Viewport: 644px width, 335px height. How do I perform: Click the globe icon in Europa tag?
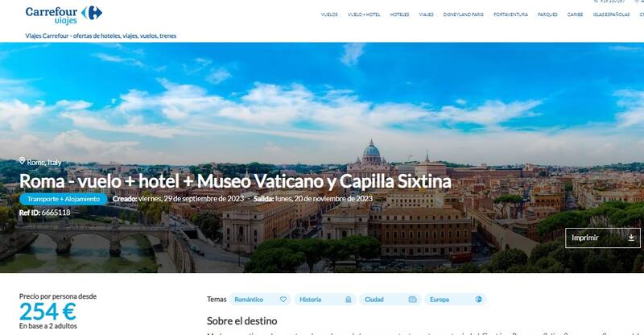tap(478, 300)
